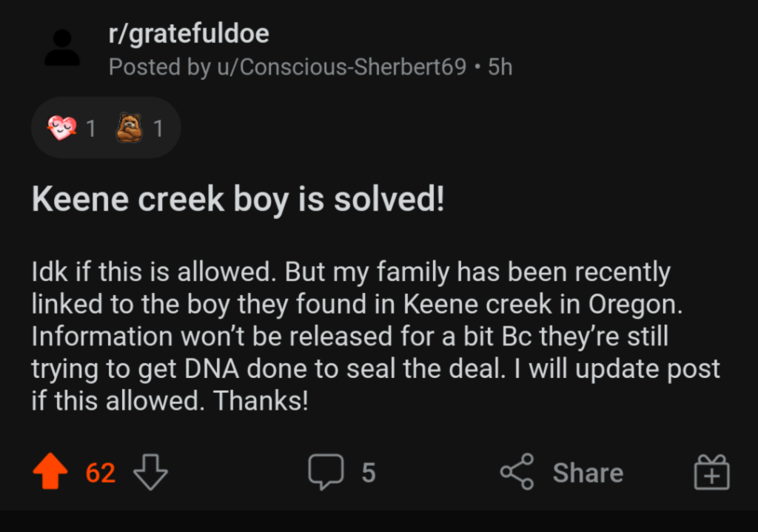The height and width of the screenshot is (532, 758).
Task: Click the bear award's count of 1
Action: tap(157, 129)
